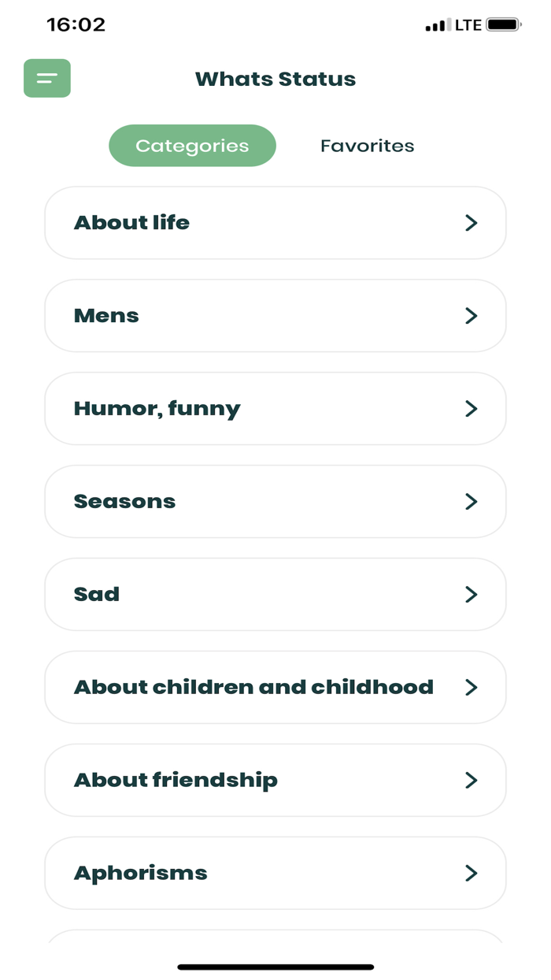
Task: Open the Humor, funny category
Action: coord(275,408)
